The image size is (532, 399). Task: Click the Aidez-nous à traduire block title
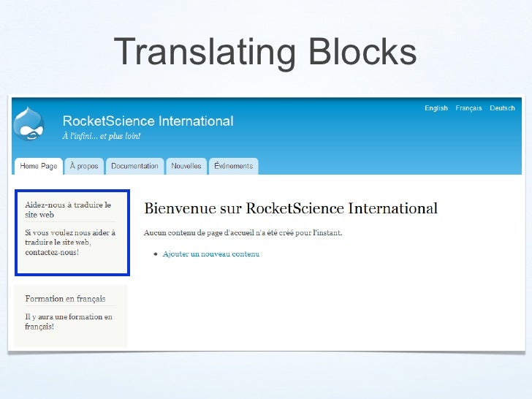pos(68,210)
